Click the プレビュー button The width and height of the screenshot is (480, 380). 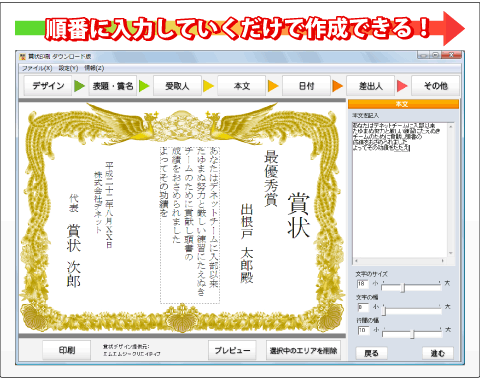(232, 350)
